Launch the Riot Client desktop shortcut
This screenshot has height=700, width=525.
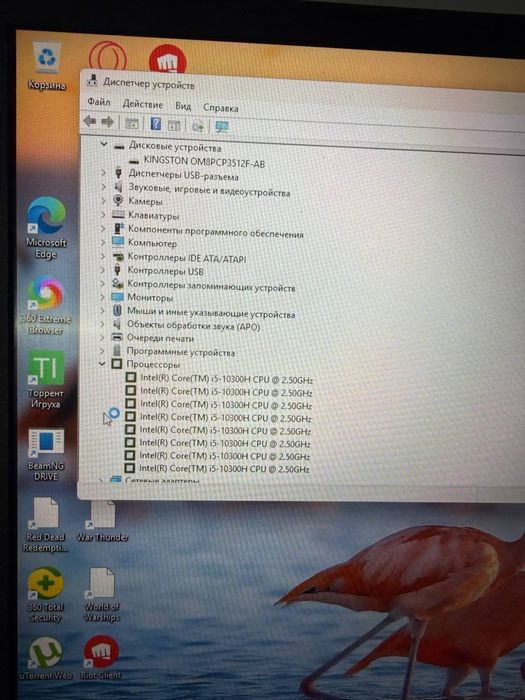101,657
